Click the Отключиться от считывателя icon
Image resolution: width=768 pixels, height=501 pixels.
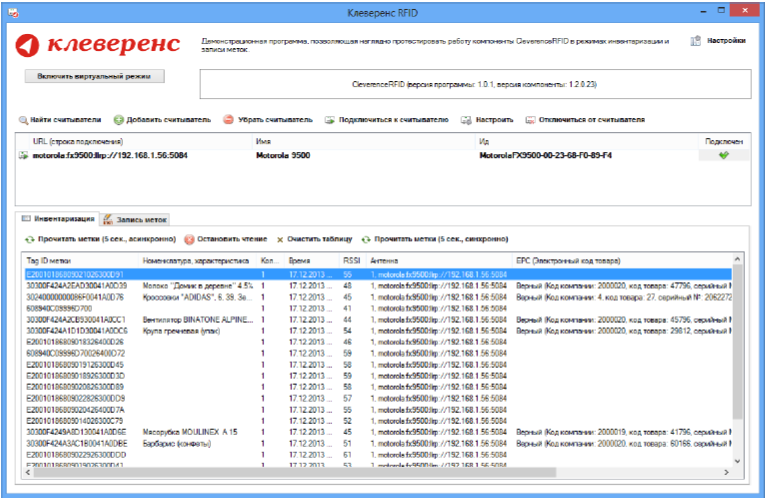530,120
